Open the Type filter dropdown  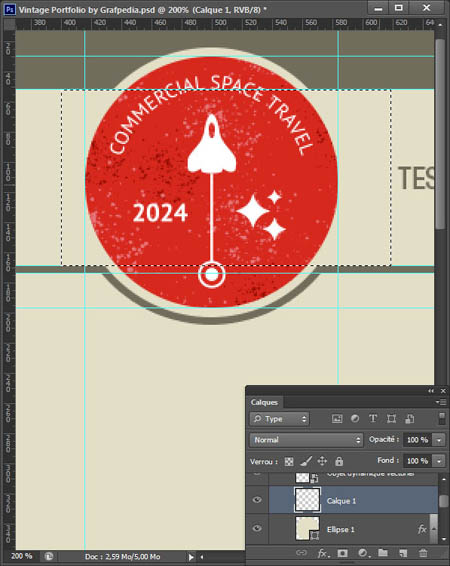pos(279,419)
